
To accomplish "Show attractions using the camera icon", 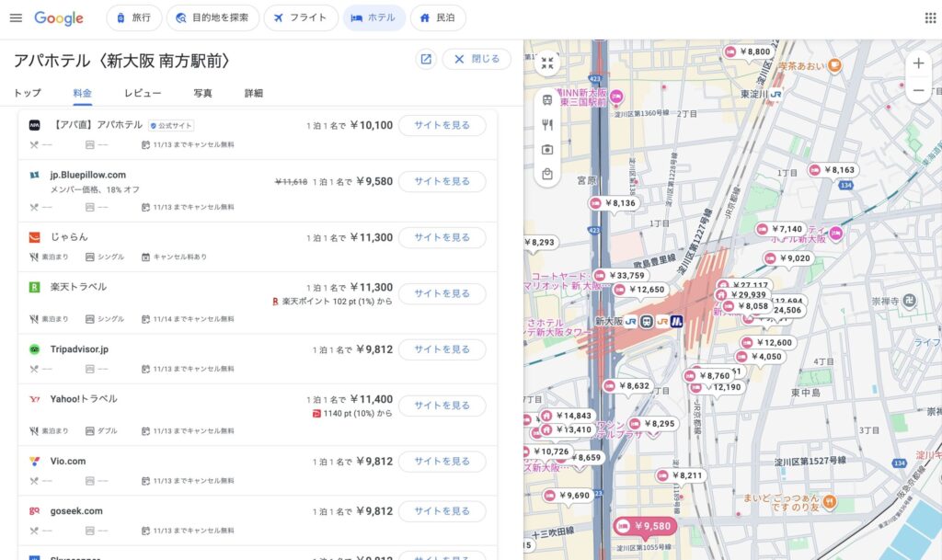I will 547,149.
